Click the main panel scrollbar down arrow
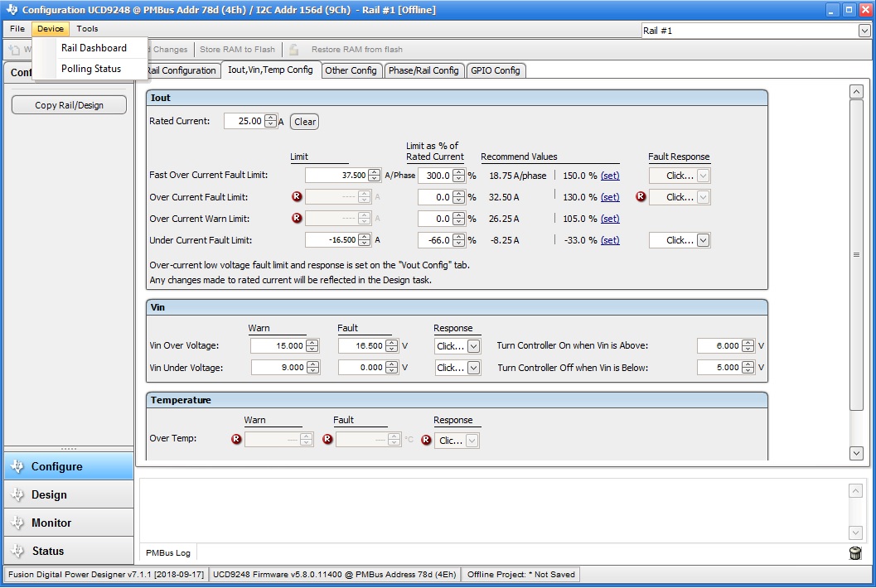Viewport: 876px width, 588px height. tap(856, 453)
